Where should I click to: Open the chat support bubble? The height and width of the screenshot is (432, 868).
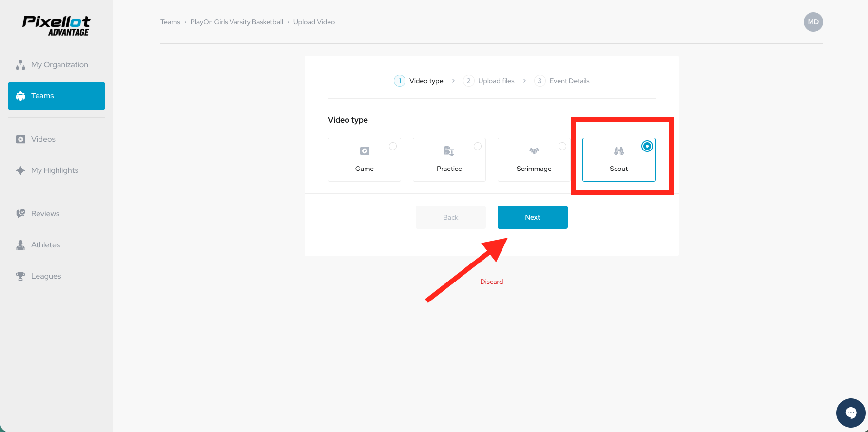850,413
